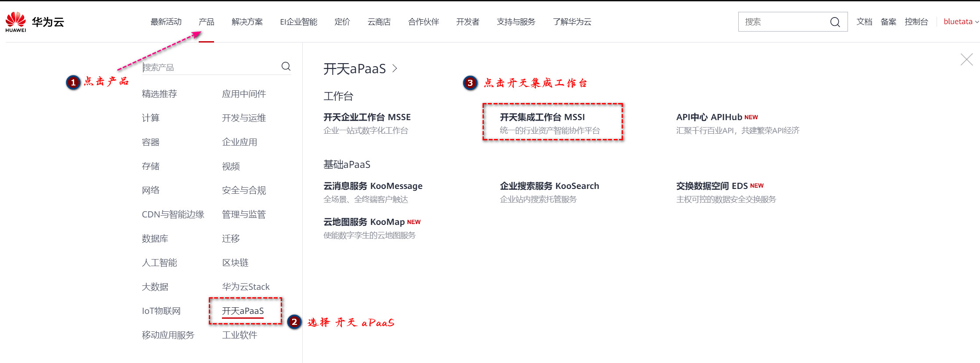Select the 人工智能 category
Viewport: 980px width, 363px height.
point(159,263)
